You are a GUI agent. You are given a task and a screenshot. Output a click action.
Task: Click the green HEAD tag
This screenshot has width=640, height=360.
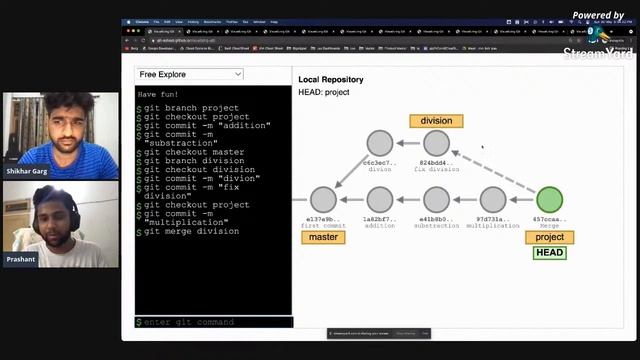click(x=549, y=253)
